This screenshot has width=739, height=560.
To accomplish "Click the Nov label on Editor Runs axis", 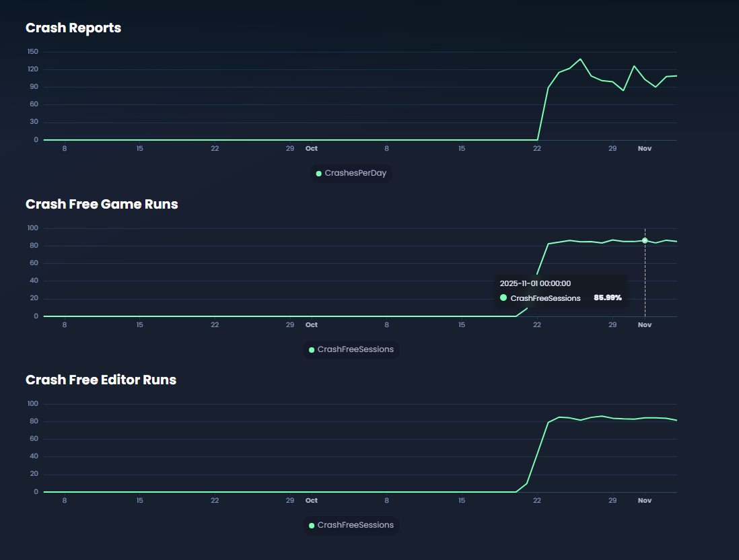I will pos(645,501).
